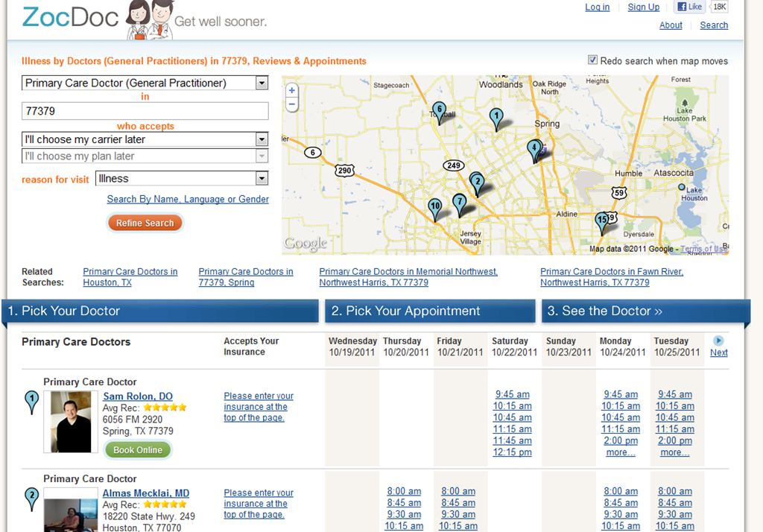763x532 pixels.
Task: Open Search By Name, Language or Gender
Action: pyautogui.click(x=188, y=199)
